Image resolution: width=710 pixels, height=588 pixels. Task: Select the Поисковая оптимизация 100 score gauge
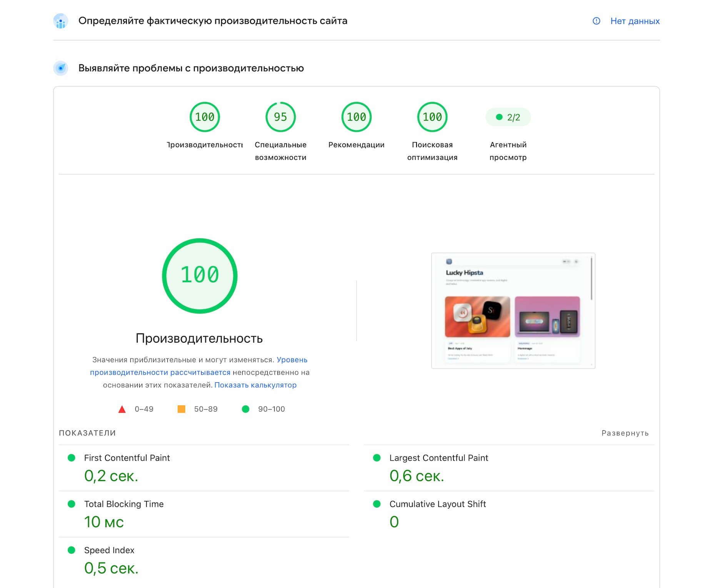(432, 117)
